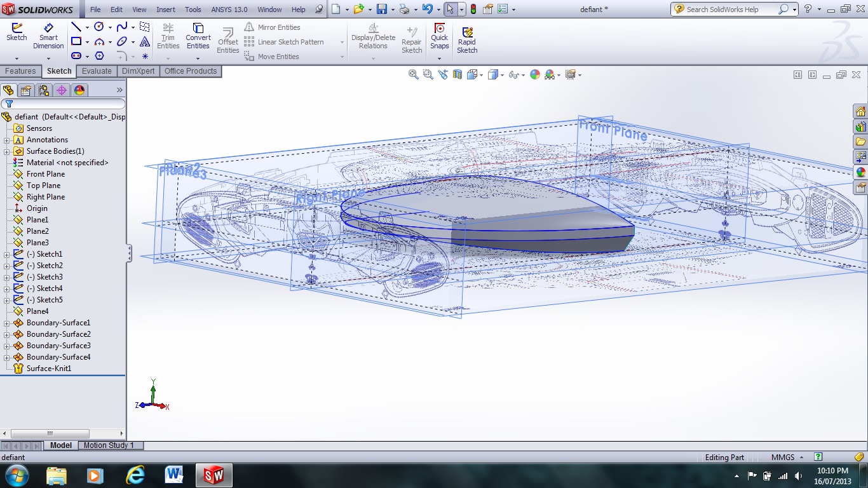The height and width of the screenshot is (488, 868).
Task: Select the Line sketch tool
Action: pos(76,27)
